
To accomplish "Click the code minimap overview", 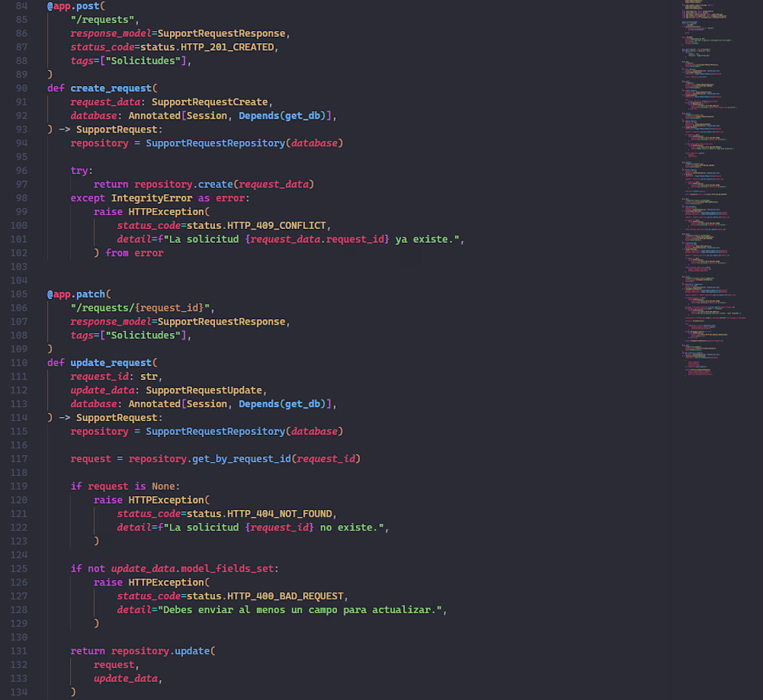I will click(x=713, y=188).
